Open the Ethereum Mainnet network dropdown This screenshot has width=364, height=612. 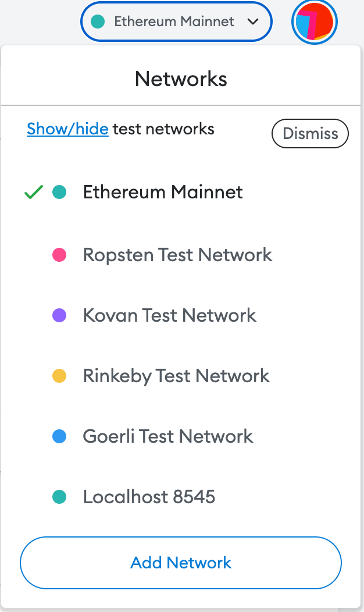pos(176,22)
